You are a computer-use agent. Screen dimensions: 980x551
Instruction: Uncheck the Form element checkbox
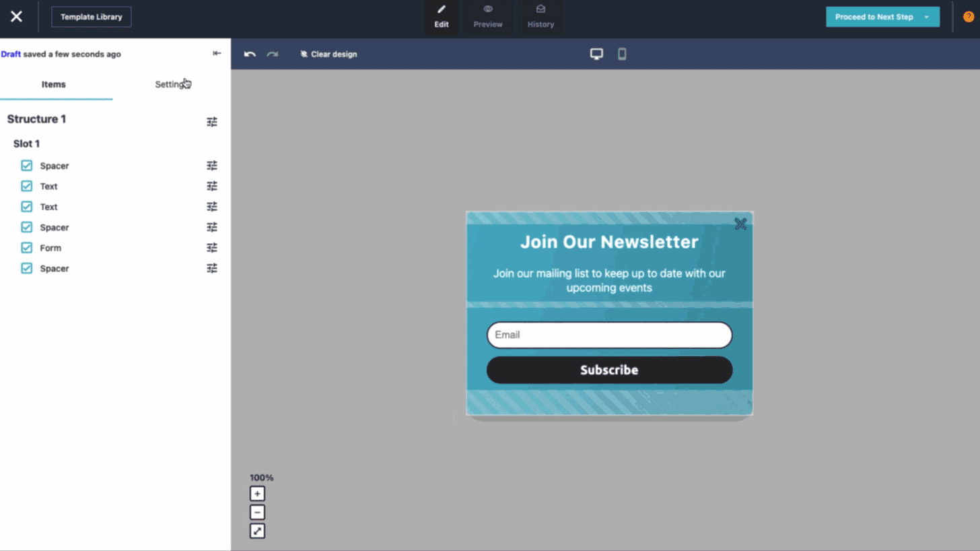(26, 247)
